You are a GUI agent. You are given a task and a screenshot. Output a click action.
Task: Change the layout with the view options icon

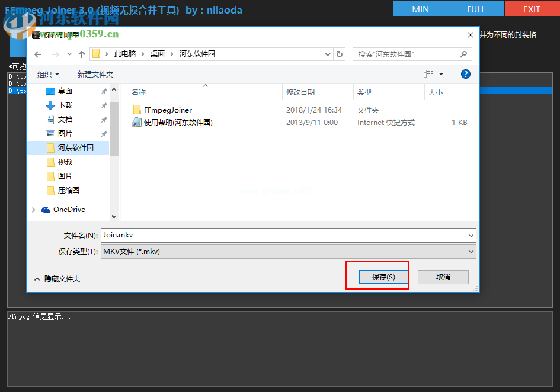430,74
